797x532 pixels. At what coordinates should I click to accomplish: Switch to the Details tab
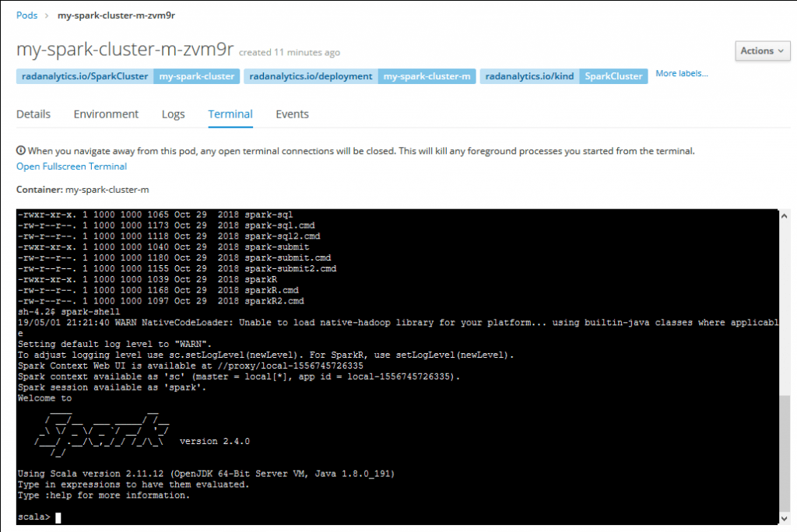coord(33,114)
